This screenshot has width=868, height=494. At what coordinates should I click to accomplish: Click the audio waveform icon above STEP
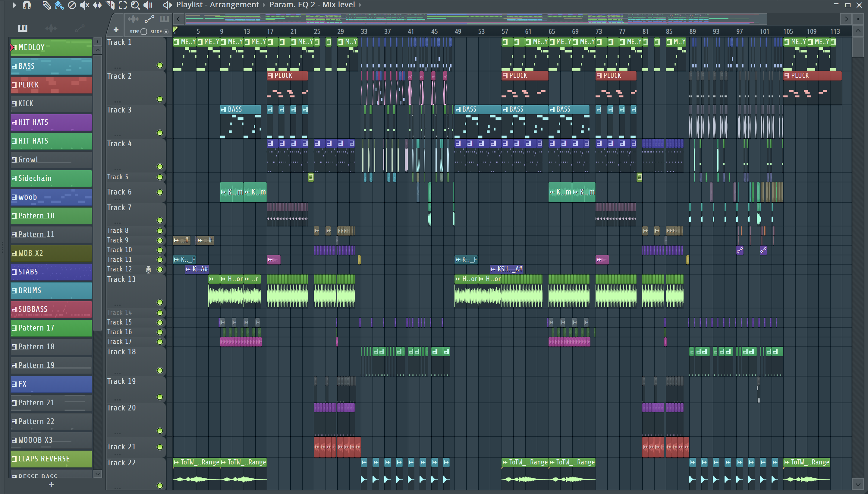coord(133,19)
